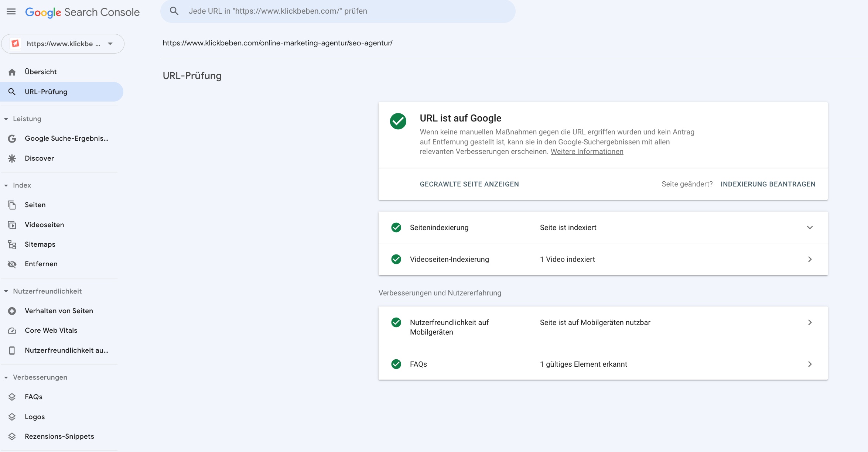868x452 pixels.
Task: Click the URL-Prüfung page heading
Action: [192, 76]
